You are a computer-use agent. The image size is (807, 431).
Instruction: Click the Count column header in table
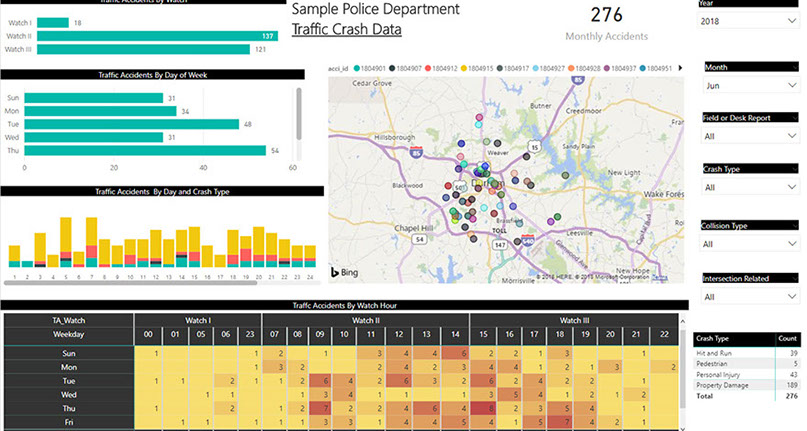tap(787, 339)
